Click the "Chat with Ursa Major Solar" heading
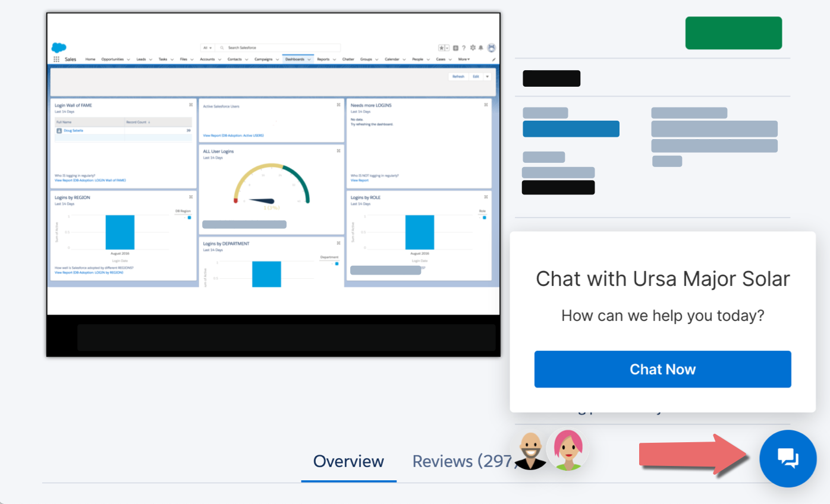Viewport: 830px width, 504px height. click(x=663, y=279)
